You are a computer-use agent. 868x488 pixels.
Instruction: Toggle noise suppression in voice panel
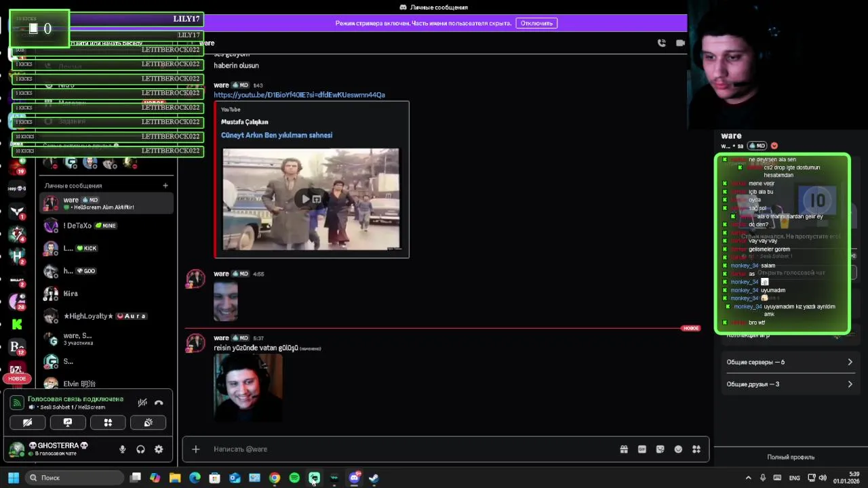[x=142, y=403]
